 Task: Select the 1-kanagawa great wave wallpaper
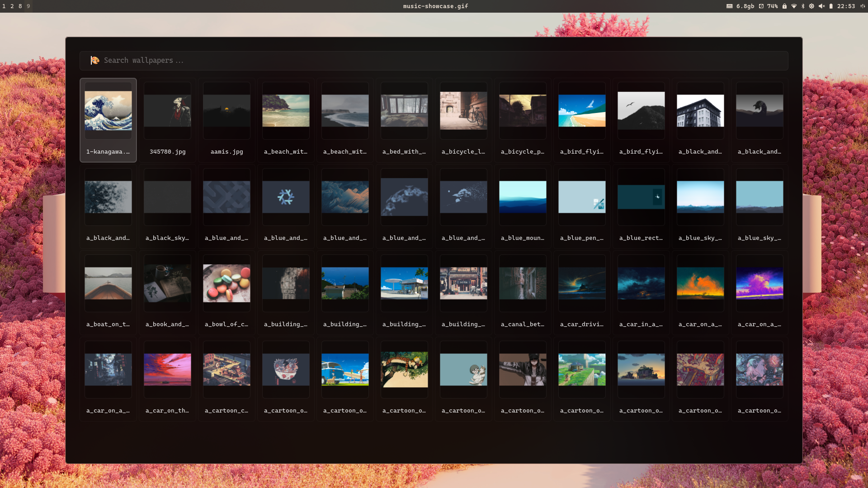point(108,120)
